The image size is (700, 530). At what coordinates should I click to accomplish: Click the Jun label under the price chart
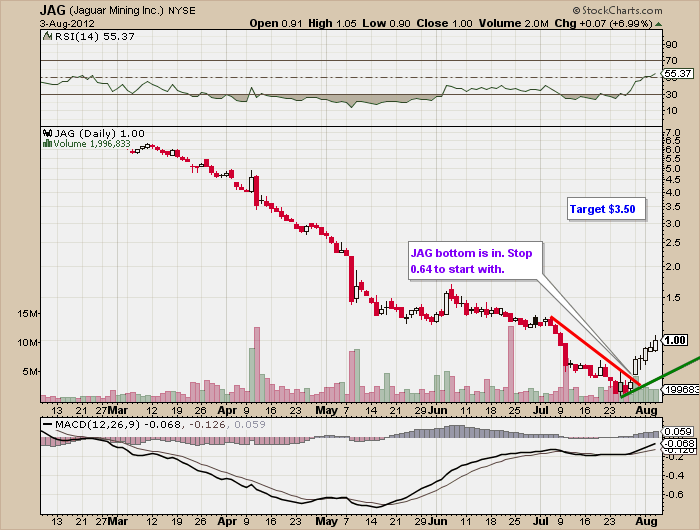(438, 410)
